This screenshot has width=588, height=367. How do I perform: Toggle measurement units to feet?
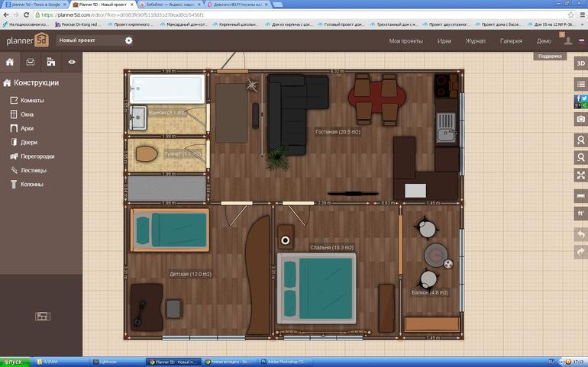(x=581, y=214)
